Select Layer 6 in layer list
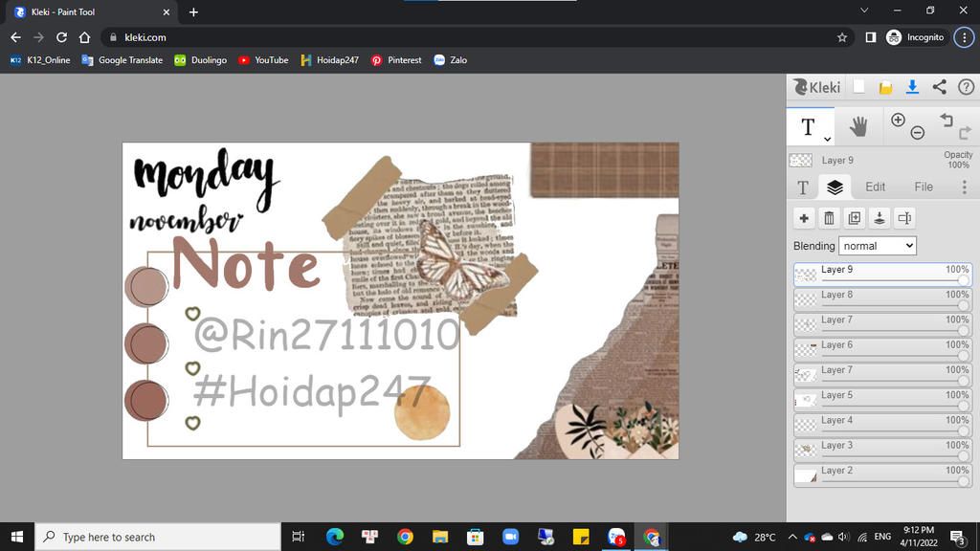 coord(882,350)
